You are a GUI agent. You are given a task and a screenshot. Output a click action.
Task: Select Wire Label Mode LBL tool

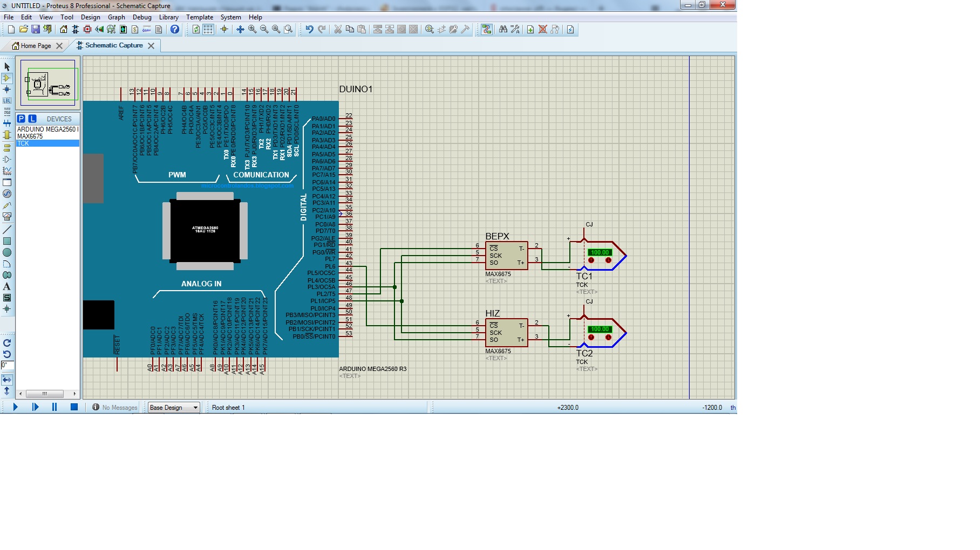[x=7, y=101]
